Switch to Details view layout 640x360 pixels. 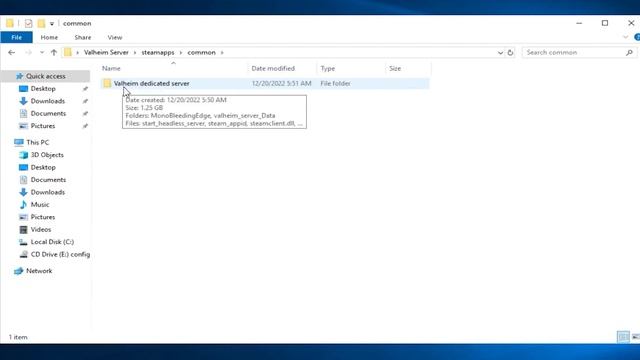(x=623, y=337)
